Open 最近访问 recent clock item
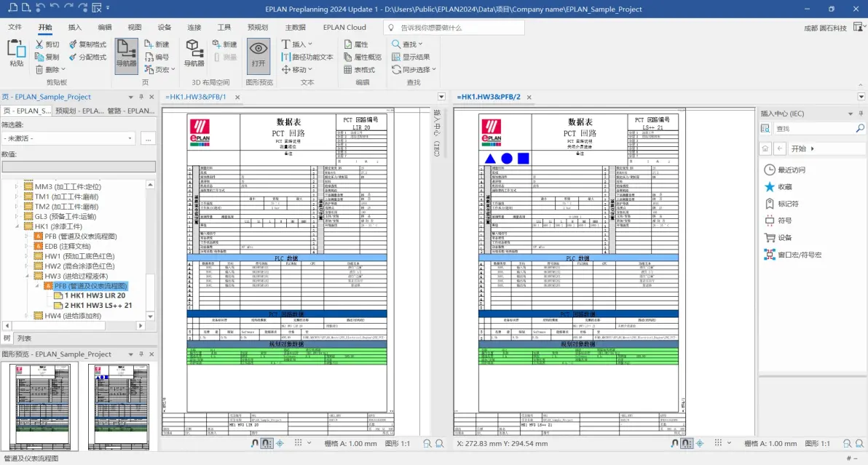 (770, 170)
